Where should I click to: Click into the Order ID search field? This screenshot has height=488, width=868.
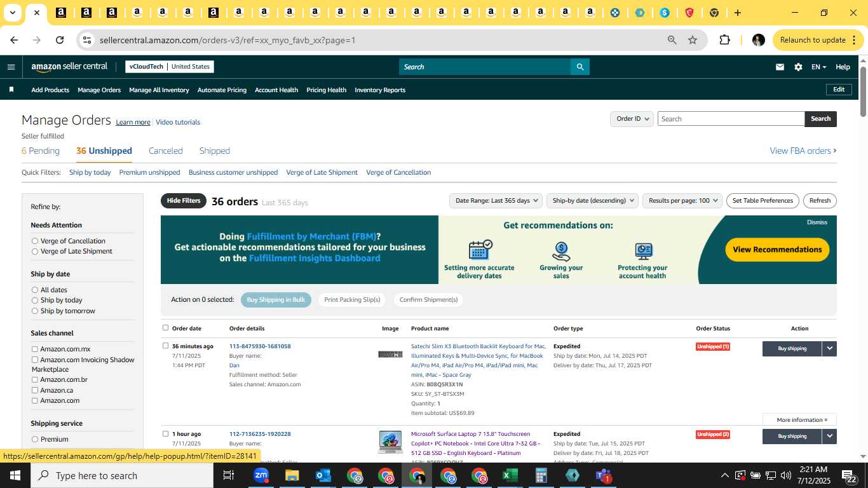tap(731, 119)
